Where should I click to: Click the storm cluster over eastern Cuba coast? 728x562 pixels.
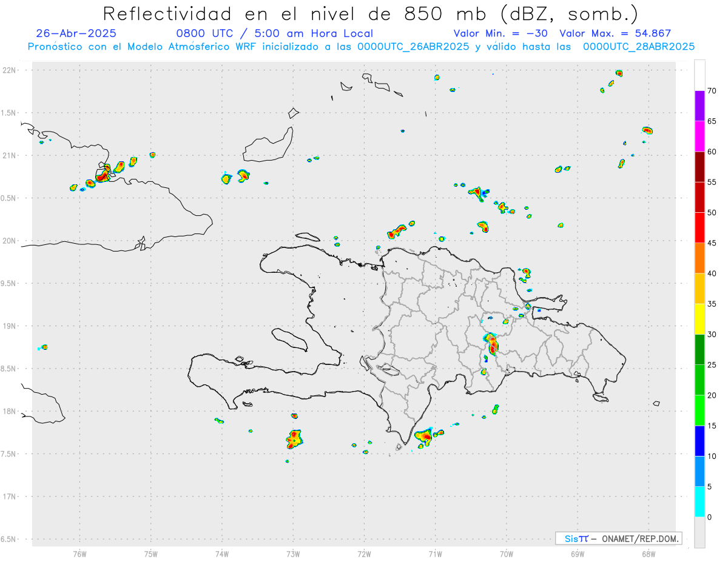[103, 175]
